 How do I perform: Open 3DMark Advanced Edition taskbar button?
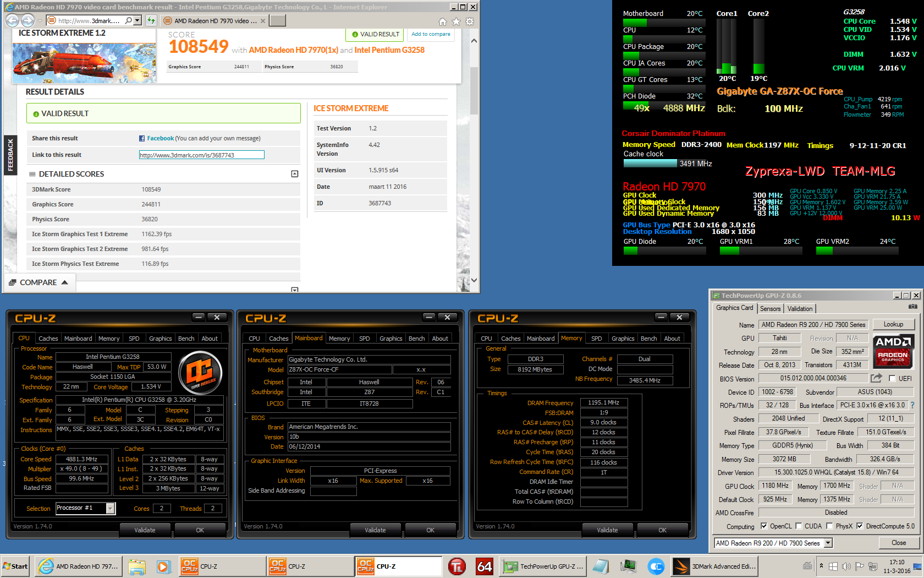tap(715, 566)
